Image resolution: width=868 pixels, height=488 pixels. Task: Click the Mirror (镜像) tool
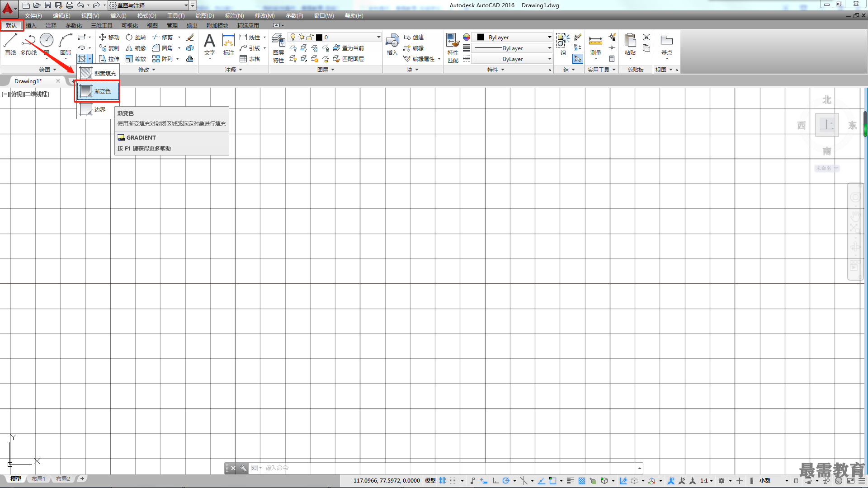coord(136,48)
